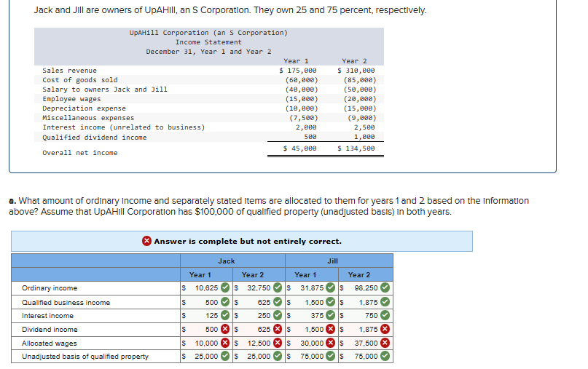Image resolution: width=588 pixels, height=369 pixels.
Task: Click red X beside Jill Year 2 allocated wages
Action: [x=385, y=343]
